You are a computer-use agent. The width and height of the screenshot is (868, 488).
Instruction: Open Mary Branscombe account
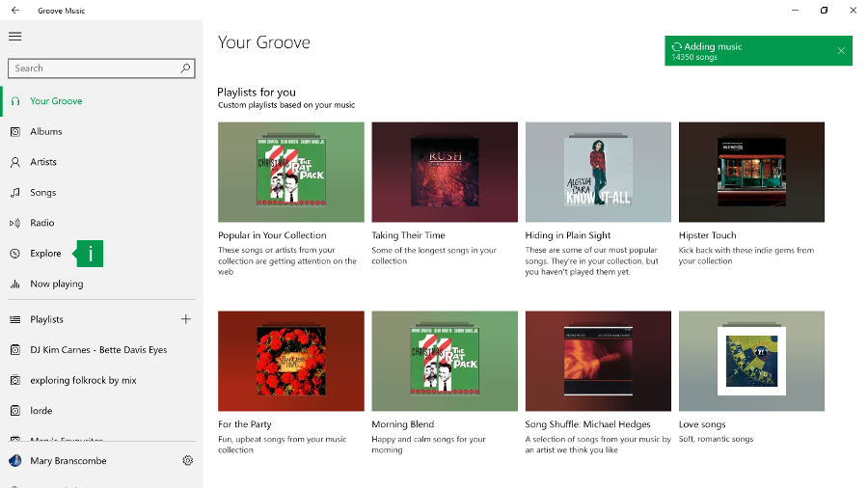68,460
